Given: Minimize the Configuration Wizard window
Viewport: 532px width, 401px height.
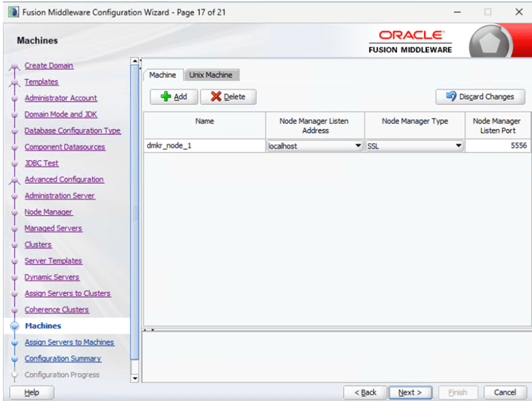Looking at the screenshot, I should coord(458,12).
